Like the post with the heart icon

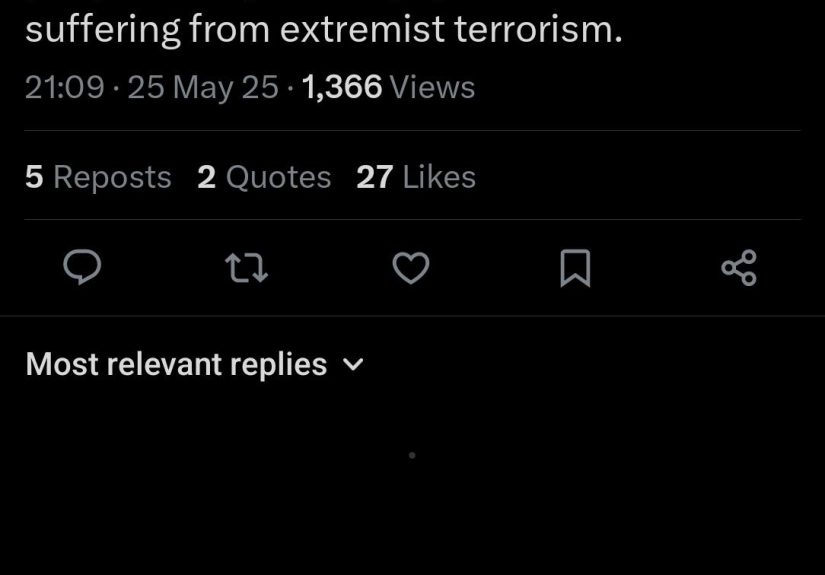point(410,267)
